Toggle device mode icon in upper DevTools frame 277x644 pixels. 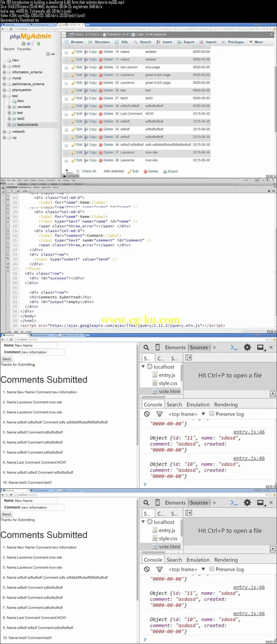pos(157,347)
